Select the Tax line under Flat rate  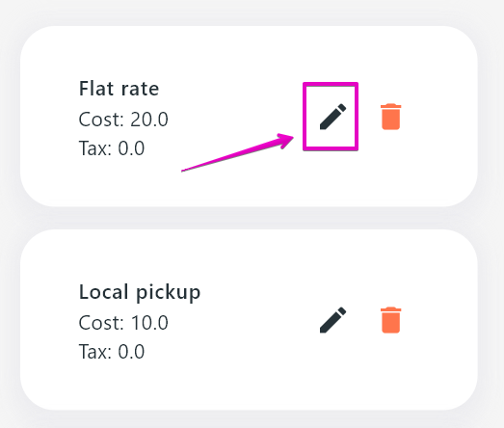[112, 148]
